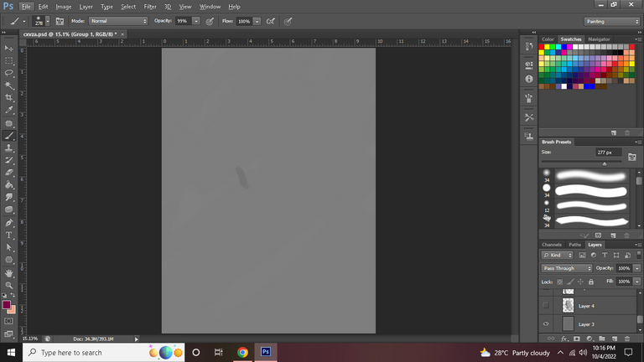The image size is (644, 362).
Task: Select the Eyedropper tool
Action: 8,110
